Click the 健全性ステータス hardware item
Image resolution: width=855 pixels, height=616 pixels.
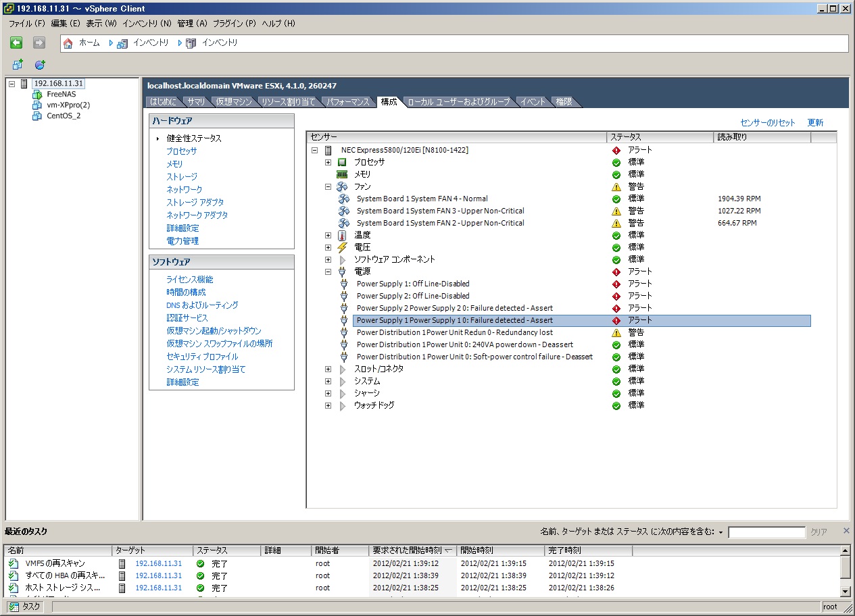click(194, 138)
